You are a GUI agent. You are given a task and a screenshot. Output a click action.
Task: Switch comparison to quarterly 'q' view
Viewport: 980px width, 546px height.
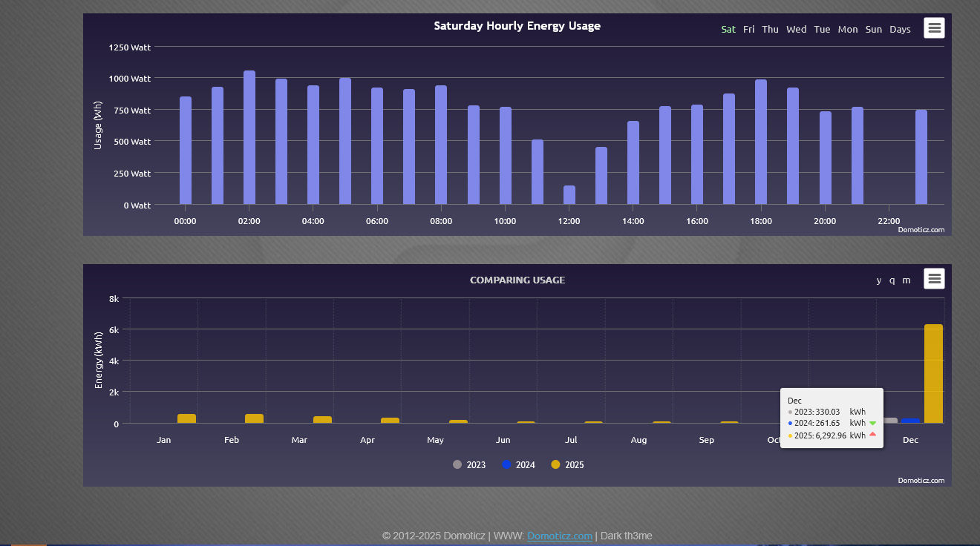892,280
